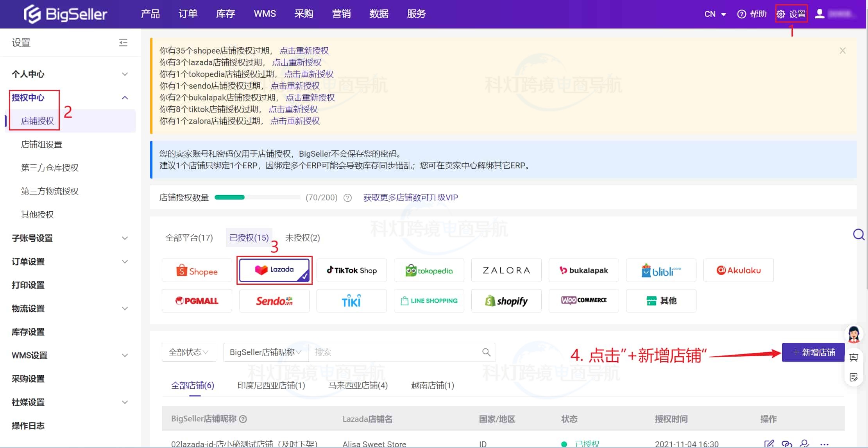Collapse the settings sidebar menu icon
The height and width of the screenshot is (448, 868).
(123, 43)
